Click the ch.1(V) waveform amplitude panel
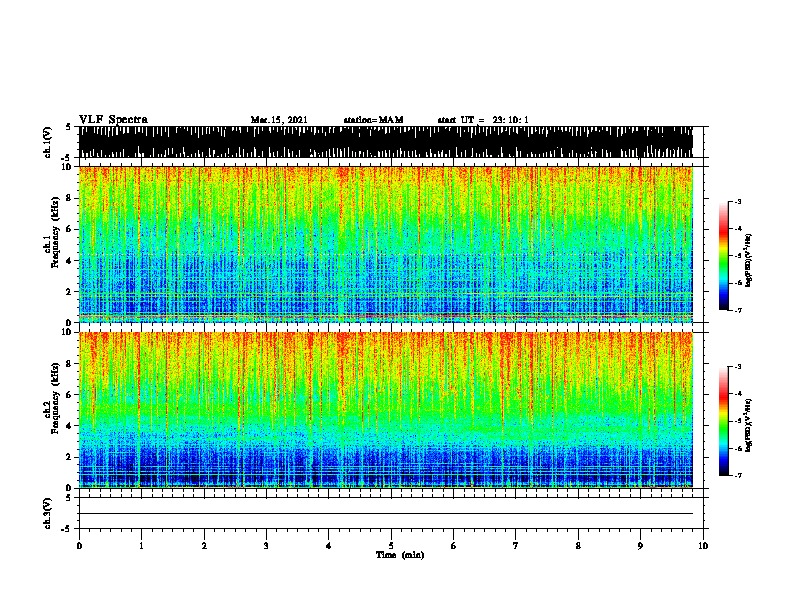 pyautogui.click(x=386, y=142)
